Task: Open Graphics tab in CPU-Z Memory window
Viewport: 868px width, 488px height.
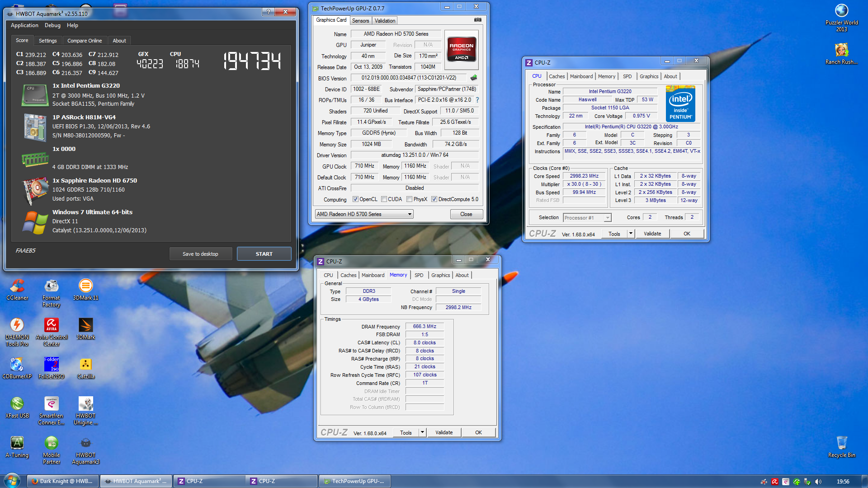Action: click(x=440, y=275)
